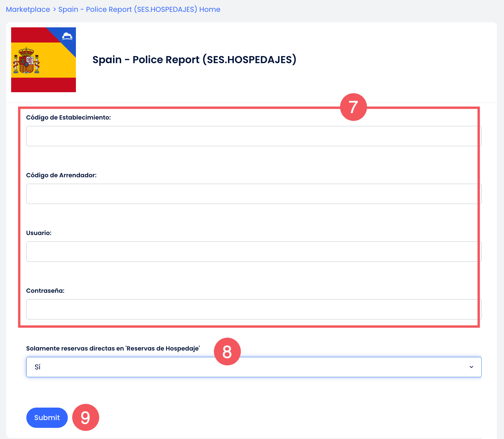The height and width of the screenshot is (439, 504).
Task: Click the 'Solamente reservas directas' label text
Action: 113,348
